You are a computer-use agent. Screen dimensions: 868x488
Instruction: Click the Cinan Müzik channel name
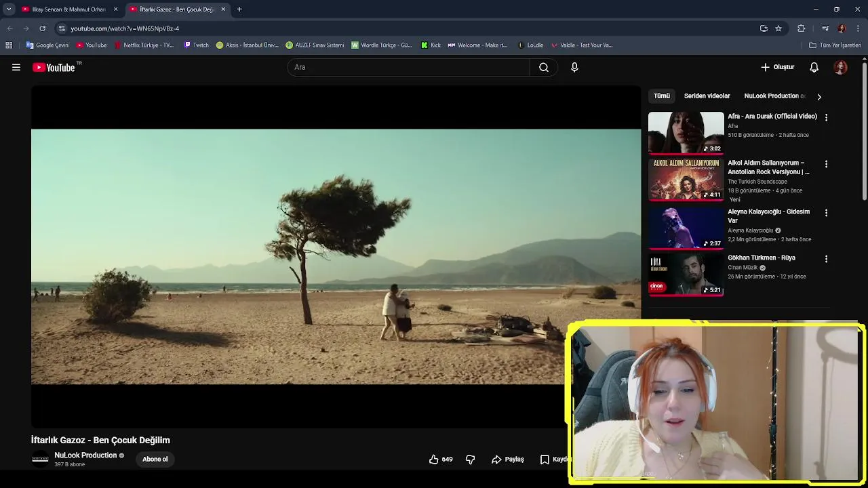pyautogui.click(x=743, y=268)
